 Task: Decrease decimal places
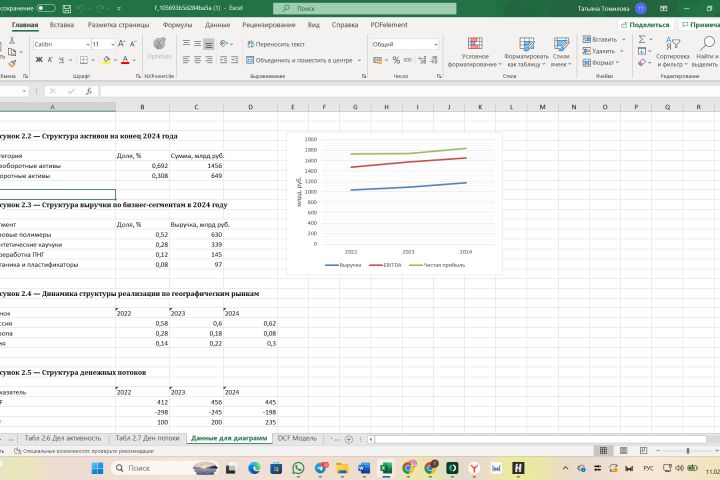pos(434,60)
